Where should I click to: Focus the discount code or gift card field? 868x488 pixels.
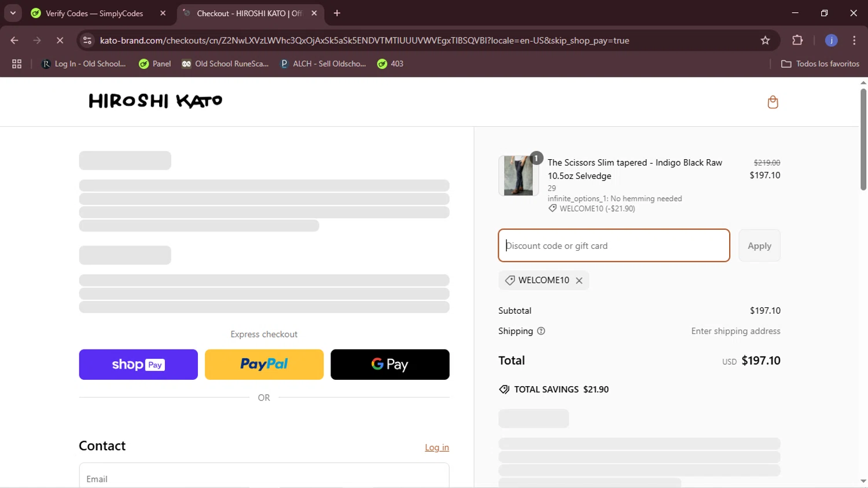click(x=614, y=245)
